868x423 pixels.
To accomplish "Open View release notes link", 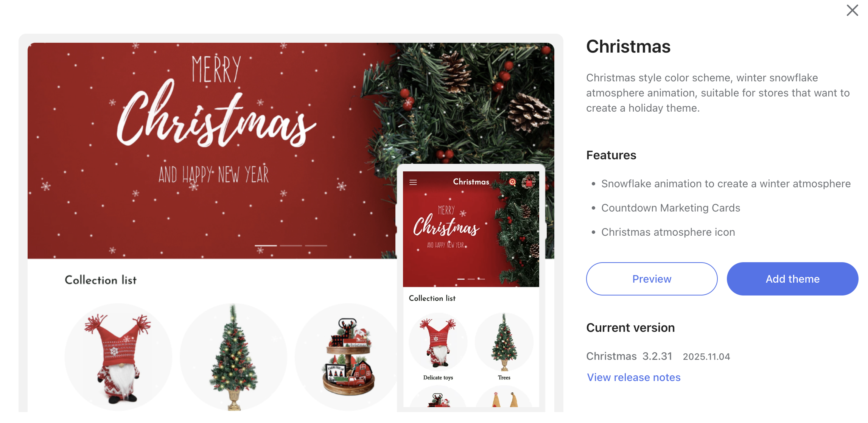I will click(x=634, y=377).
